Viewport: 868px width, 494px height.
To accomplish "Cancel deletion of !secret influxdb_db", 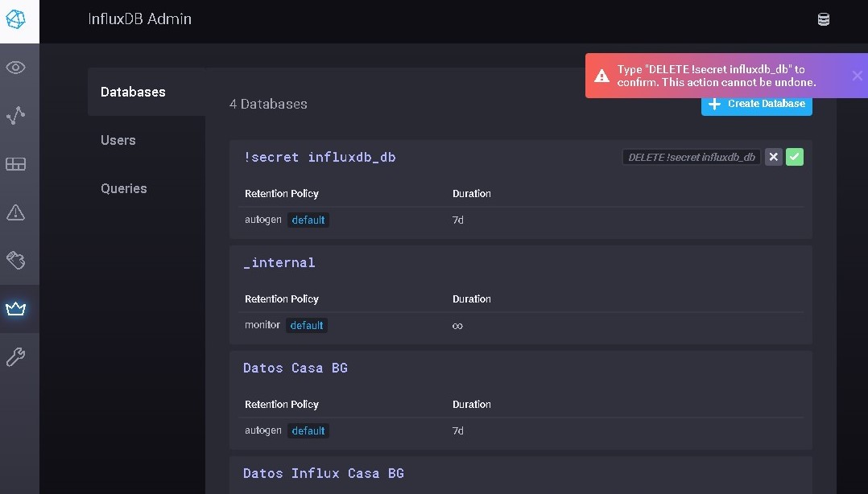I will [773, 157].
